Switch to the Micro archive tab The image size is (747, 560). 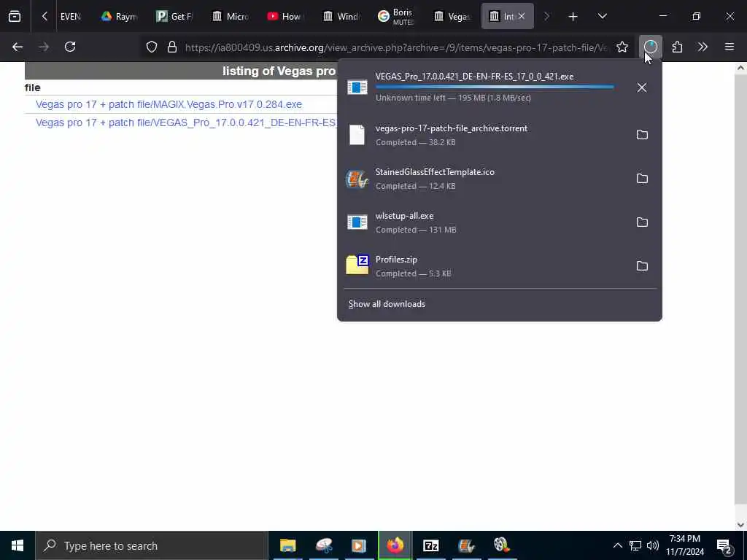[x=230, y=17]
